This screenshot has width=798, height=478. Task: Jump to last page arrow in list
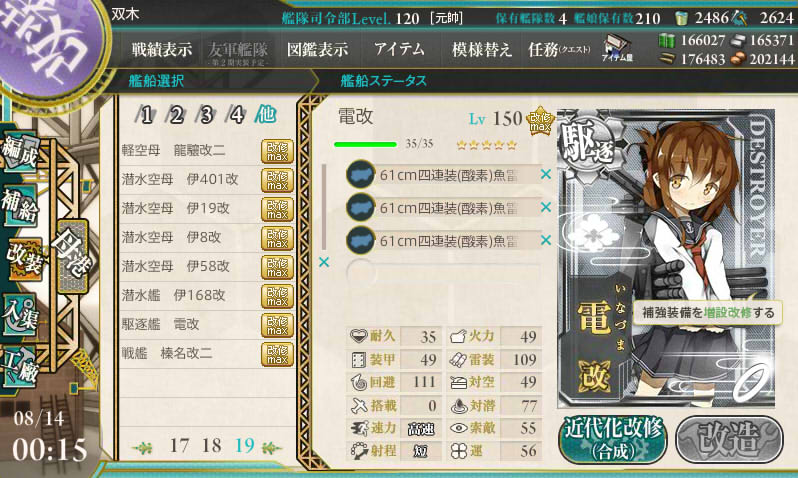coord(272,447)
